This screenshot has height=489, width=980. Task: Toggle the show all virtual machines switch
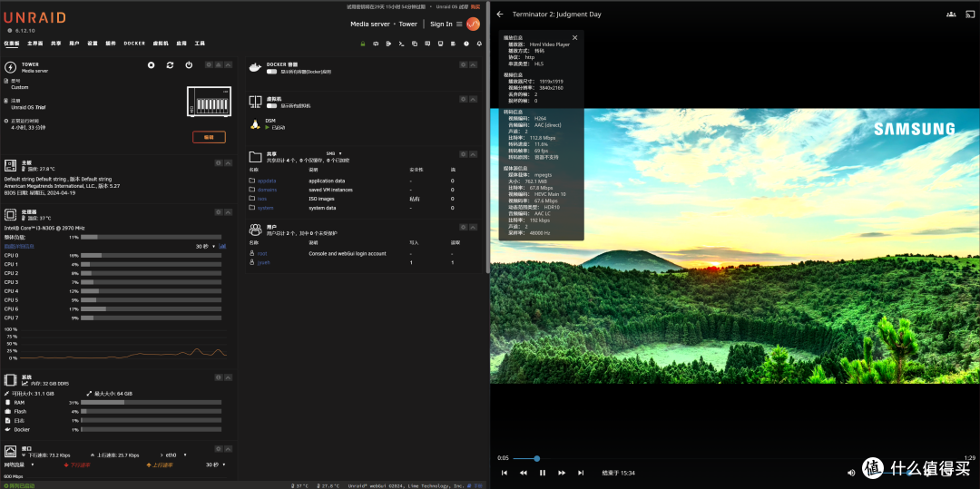click(272, 105)
